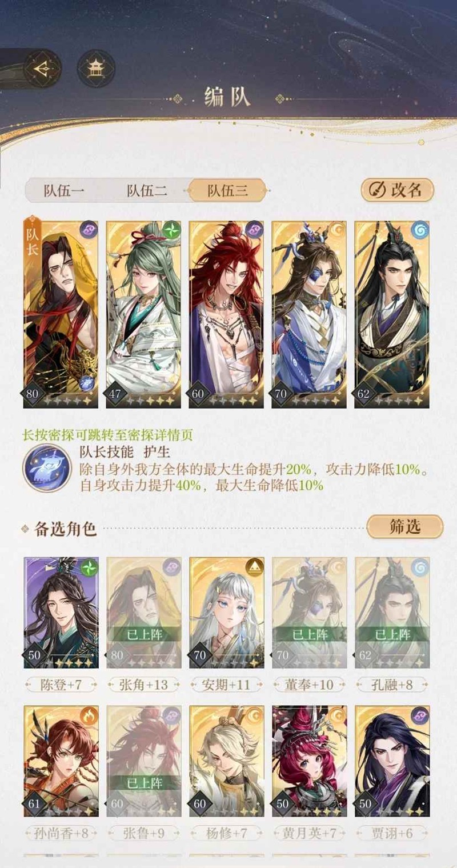Tap the mountain element badge on 安期

coord(254,566)
